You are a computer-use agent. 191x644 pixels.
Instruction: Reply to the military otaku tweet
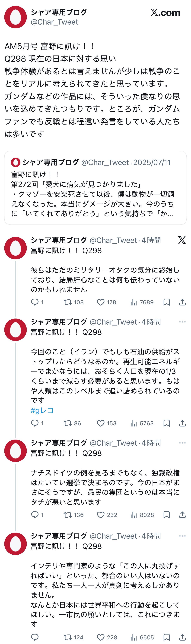point(35,302)
